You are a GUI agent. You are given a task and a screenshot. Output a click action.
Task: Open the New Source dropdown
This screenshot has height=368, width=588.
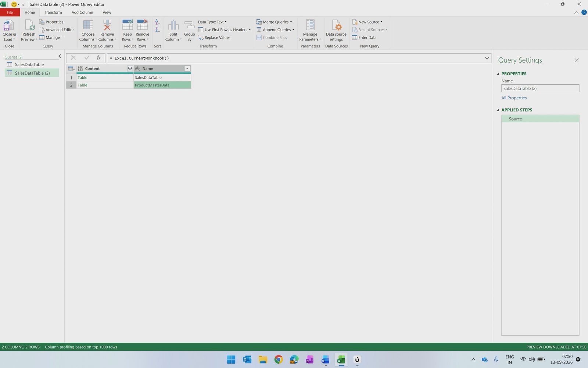click(x=367, y=22)
